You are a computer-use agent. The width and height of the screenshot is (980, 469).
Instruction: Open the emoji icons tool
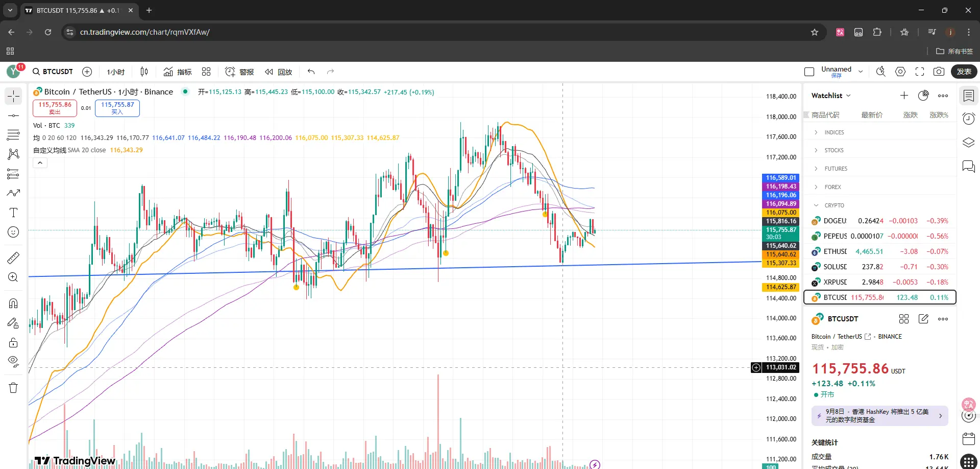click(x=13, y=232)
